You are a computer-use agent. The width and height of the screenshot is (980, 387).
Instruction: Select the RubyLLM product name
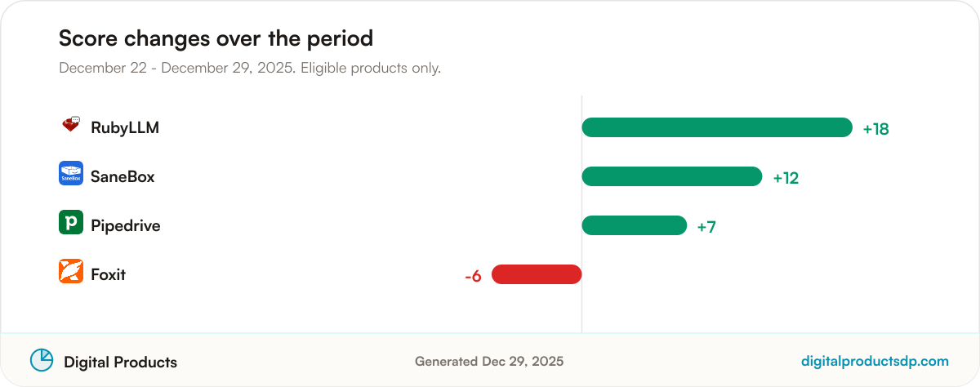[x=125, y=128]
